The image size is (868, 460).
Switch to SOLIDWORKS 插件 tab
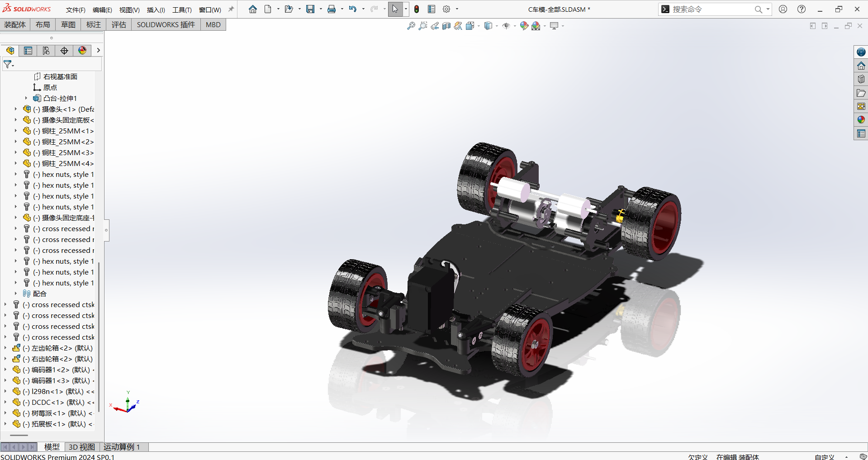(166, 25)
